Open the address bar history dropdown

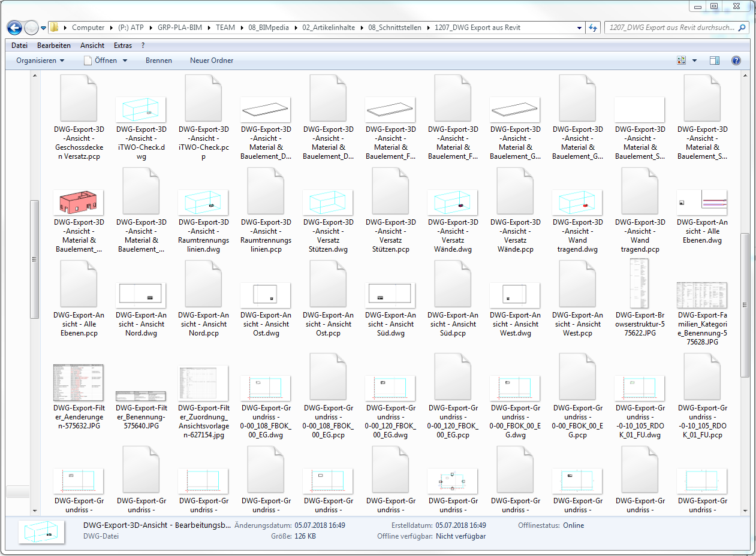(579, 28)
